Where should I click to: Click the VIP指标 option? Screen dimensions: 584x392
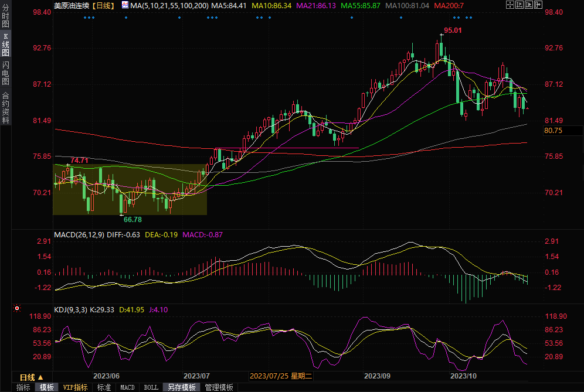75,387
